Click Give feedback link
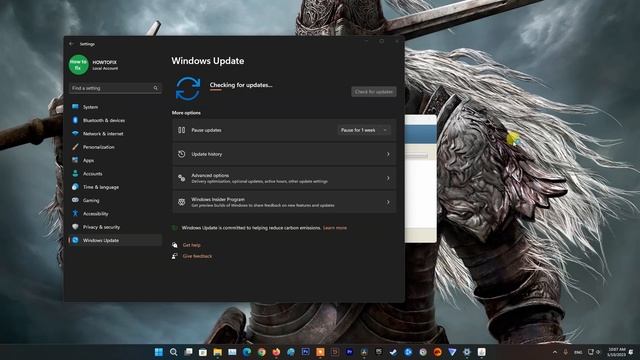The height and width of the screenshot is (360, 640). coord(197,256)
